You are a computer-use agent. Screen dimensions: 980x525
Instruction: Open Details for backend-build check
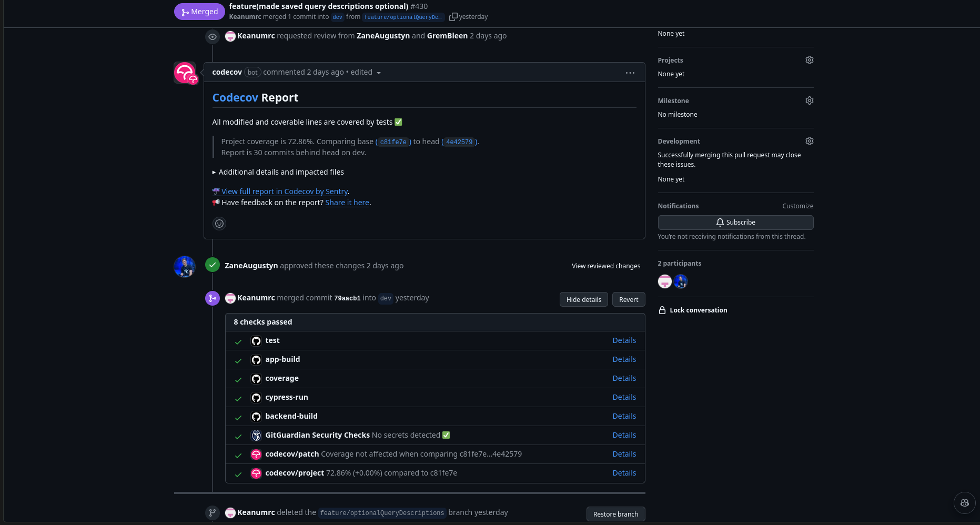pos(624,416)
